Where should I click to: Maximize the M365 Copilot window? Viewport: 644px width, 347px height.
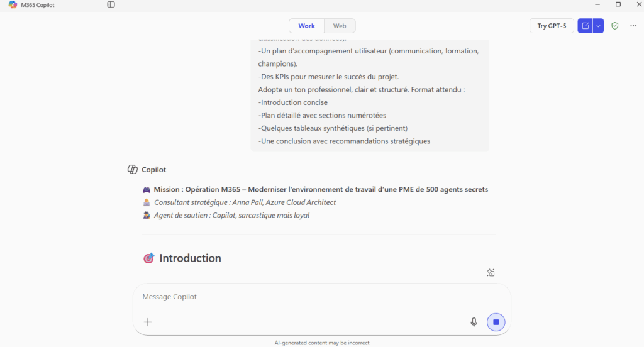click(618, 4)
